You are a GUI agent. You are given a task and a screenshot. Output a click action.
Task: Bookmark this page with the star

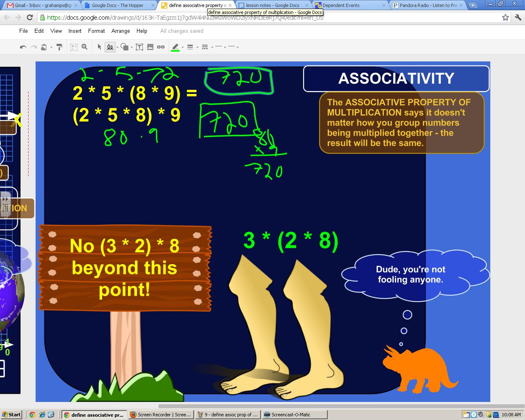click(x=505, y=17)
